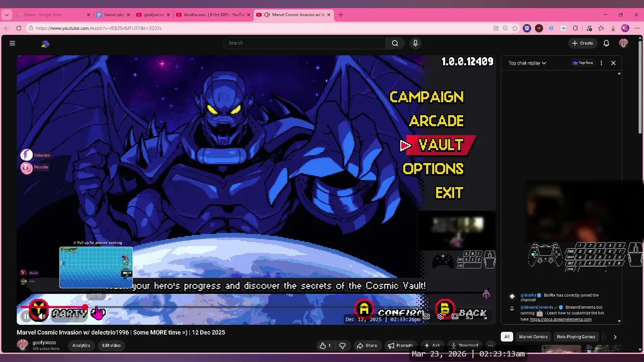Screen dimensions: 644x362
Task: Open the YouTube guide hamburger menu
Action: 12,43
